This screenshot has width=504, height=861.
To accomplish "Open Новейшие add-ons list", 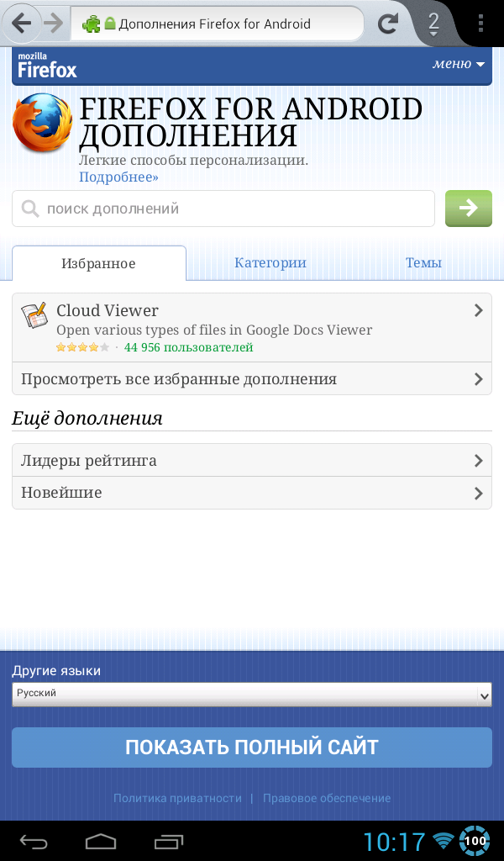I will coord(252,493).
